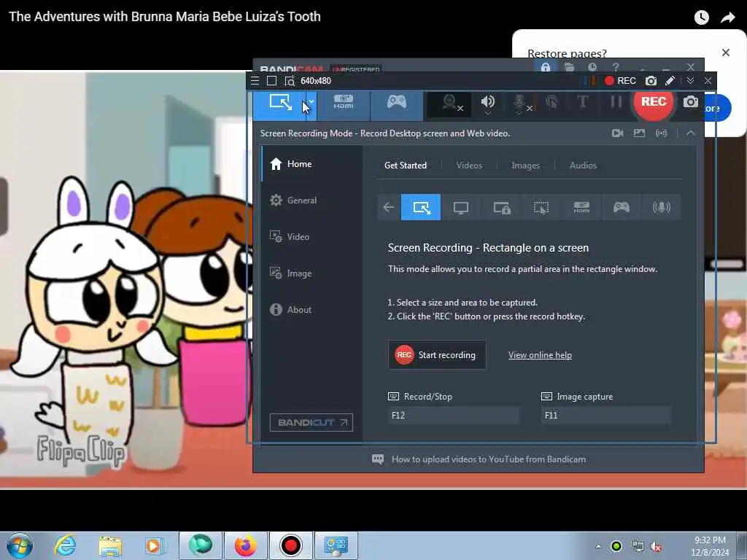Show hidden tray icons arrow
Image resolution: width=747 pixels, height=560 pixels.
click(x=598, y=546)
